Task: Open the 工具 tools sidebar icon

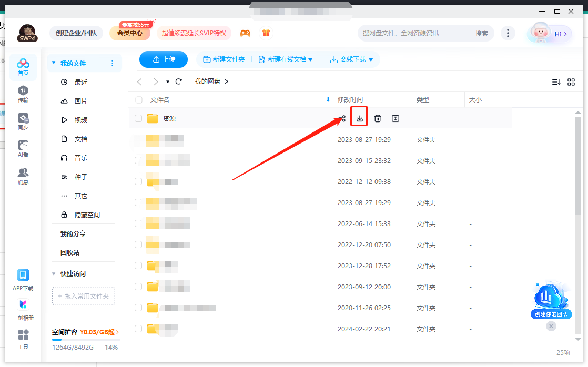Action: tap(23, 339)
